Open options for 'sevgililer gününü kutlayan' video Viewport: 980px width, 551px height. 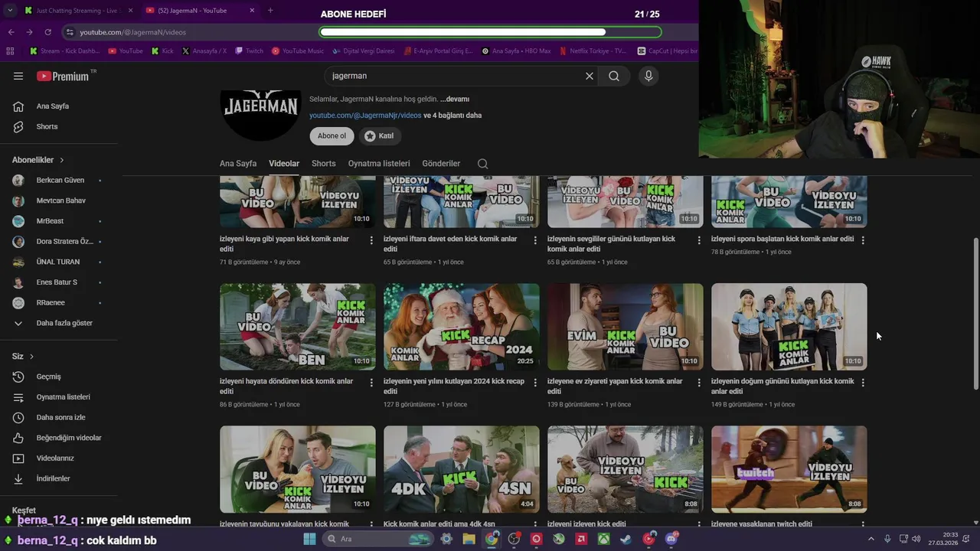699,240
